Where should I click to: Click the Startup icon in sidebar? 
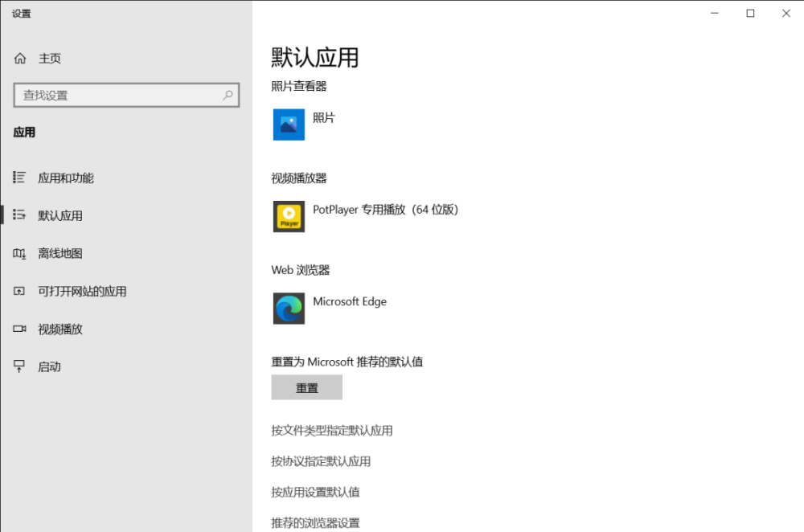tap(20, 366)
